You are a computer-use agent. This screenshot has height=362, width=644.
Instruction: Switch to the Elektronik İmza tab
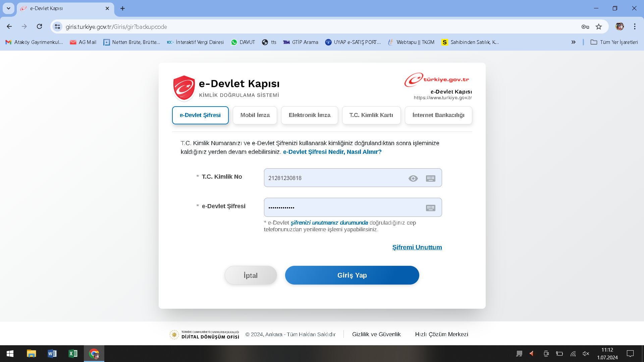310,115
